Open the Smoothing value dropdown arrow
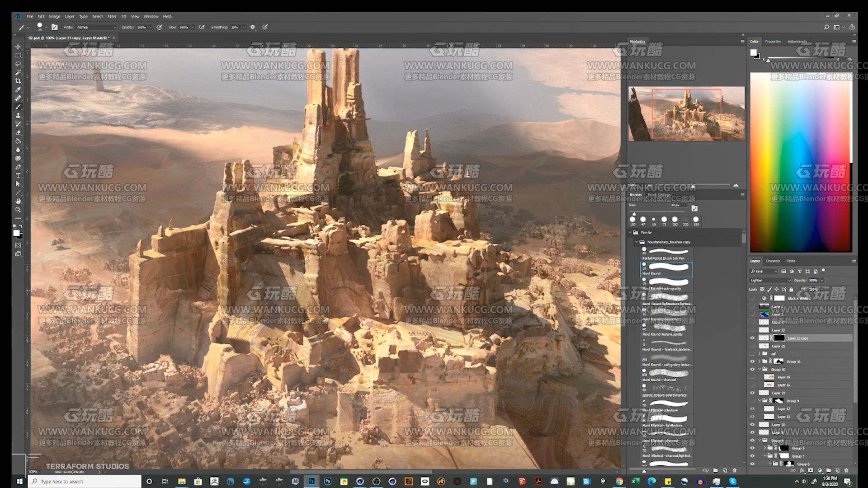The image size is (868, 488). point(244,27)
